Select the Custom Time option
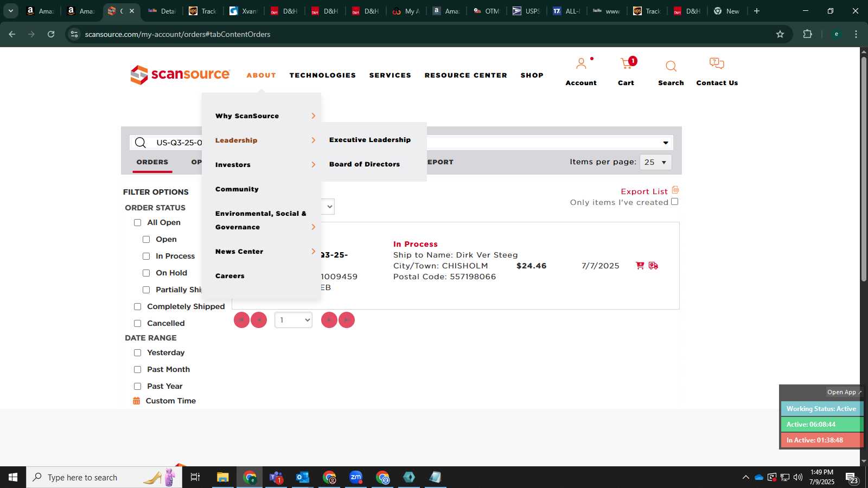This screenshot has height=488, width=868. pos(171,401)
